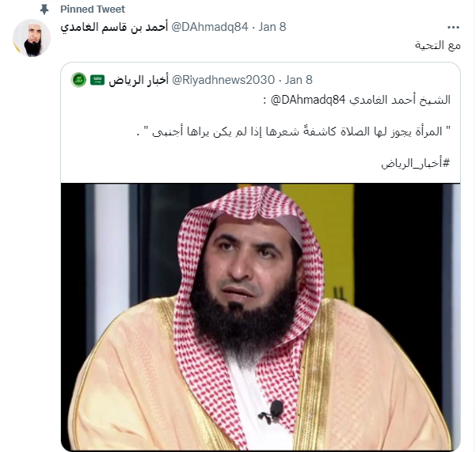The height and width of the screenshot is (452, 476).
Task: Open the hashtag #أخبار_الرياض
Action: [x=415, y=163]
